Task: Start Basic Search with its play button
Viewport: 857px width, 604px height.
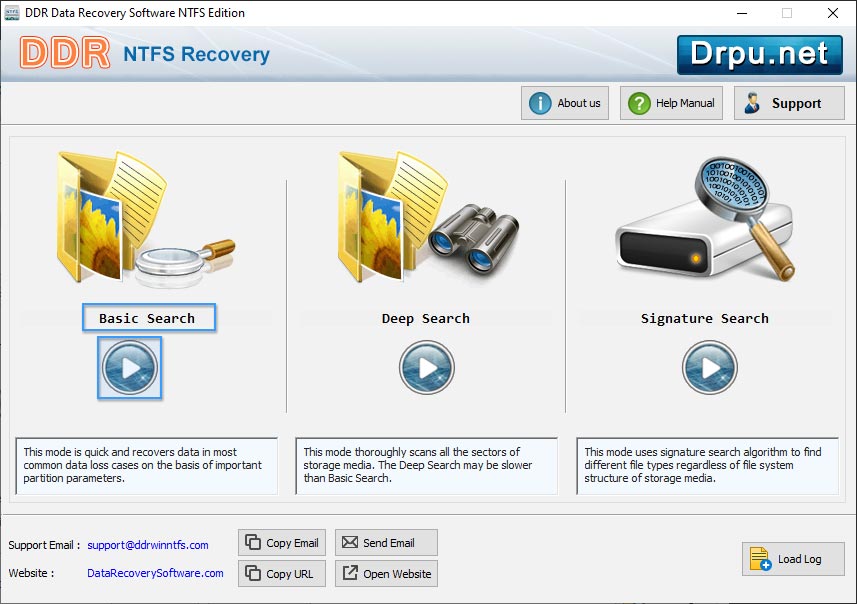Action: click(x=130, y=368)
